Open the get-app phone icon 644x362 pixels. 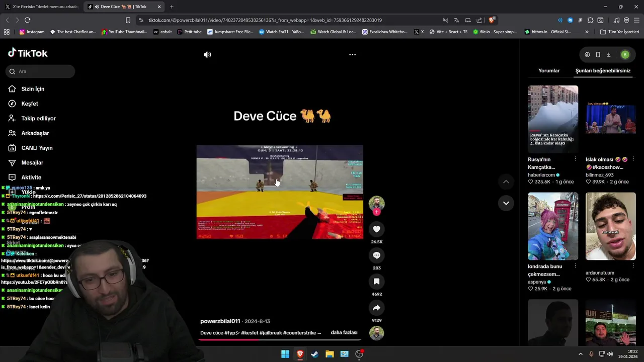(x=598, y=55)
